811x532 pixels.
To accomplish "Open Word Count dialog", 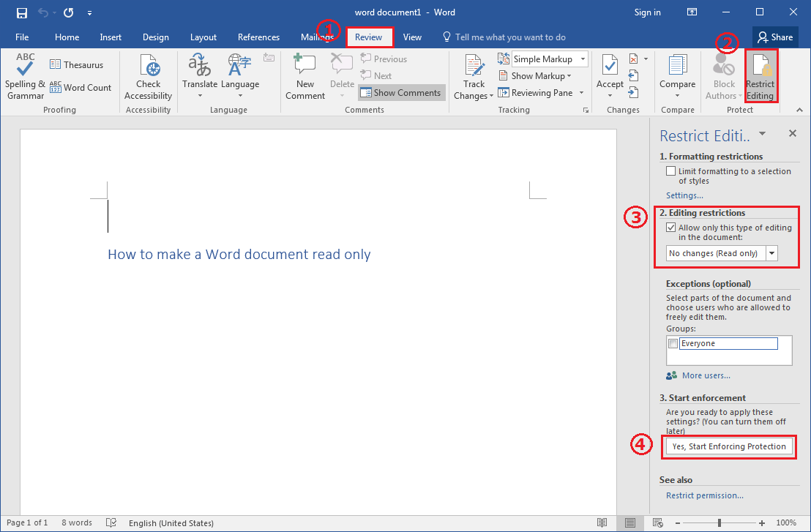I will point(81,88).
